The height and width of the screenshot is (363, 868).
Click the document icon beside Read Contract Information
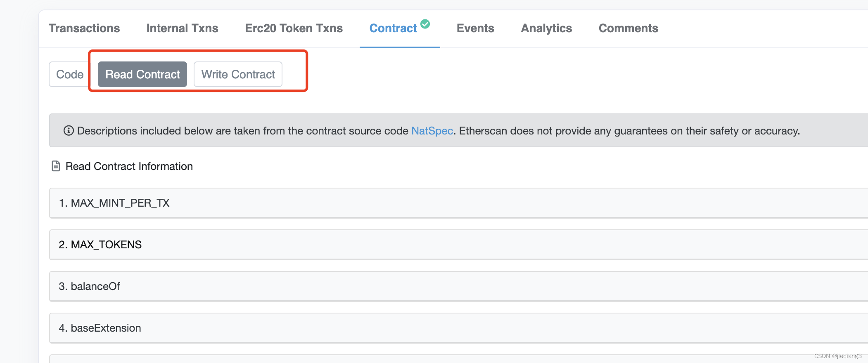[x=56, y=166]
